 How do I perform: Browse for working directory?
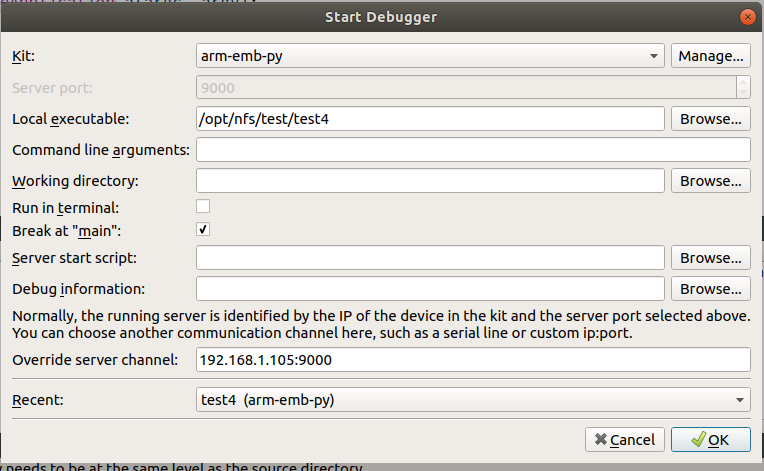pos(710,181)
